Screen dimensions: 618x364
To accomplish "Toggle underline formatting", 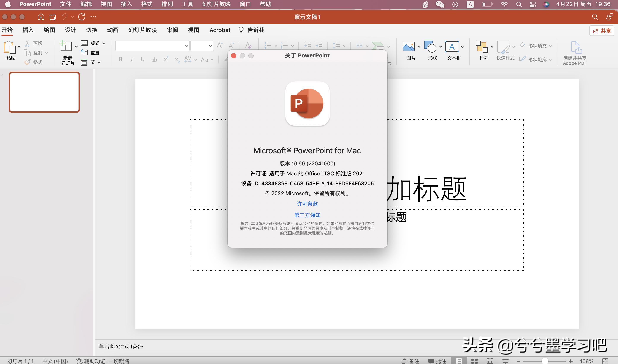I will click(x=143, y=59).
